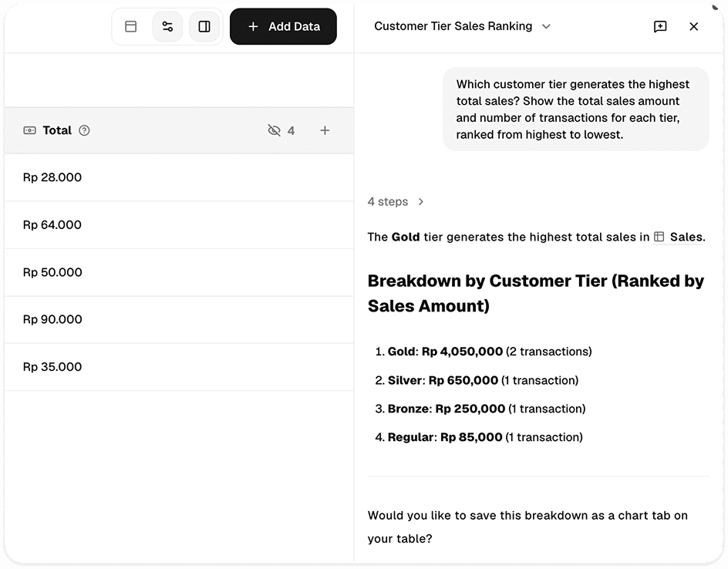
Task: Select the Rp 35.000 cell
Action: tap(179, 367)
